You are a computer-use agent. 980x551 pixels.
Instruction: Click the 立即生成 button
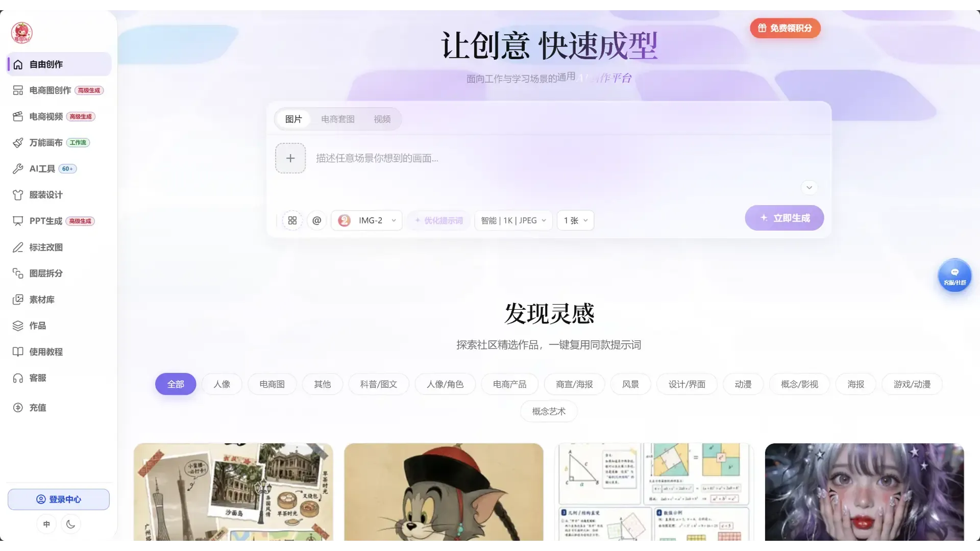click(x=785, y=218)
